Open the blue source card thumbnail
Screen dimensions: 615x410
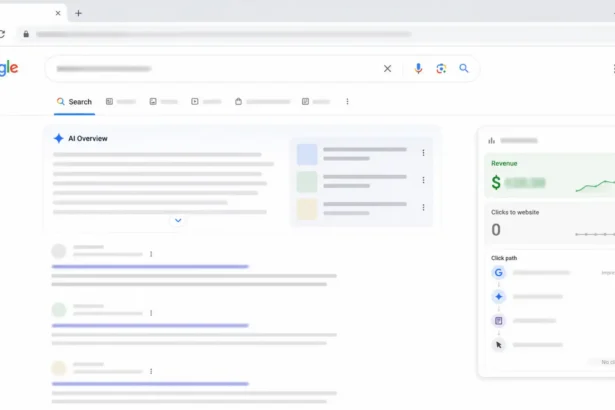[307, 154]
